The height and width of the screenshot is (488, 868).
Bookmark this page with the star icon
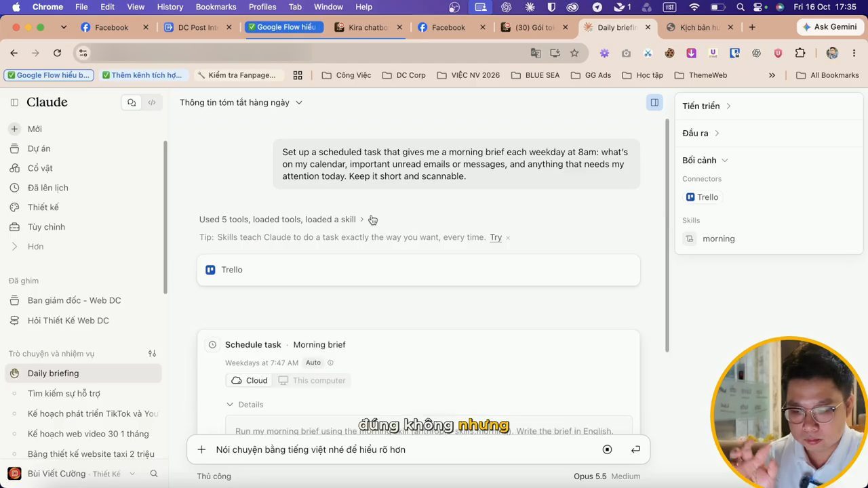[x=574, y=53]
